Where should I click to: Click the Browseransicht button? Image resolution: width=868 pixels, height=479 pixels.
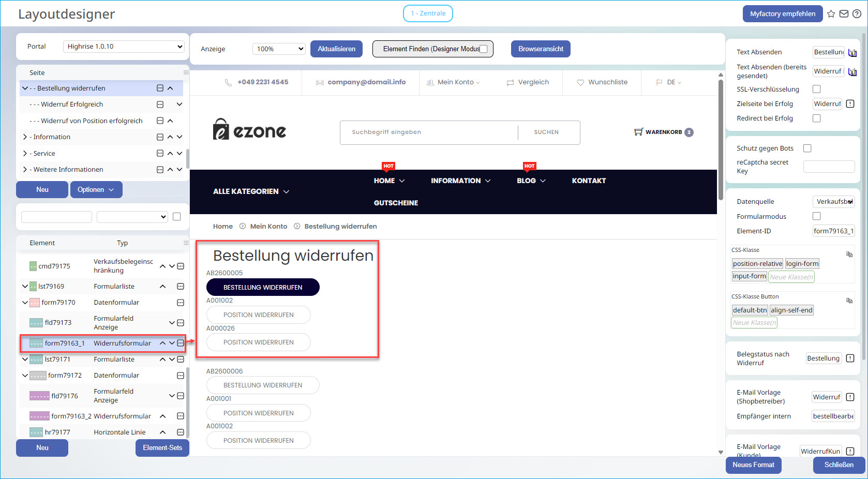[541, 49]
